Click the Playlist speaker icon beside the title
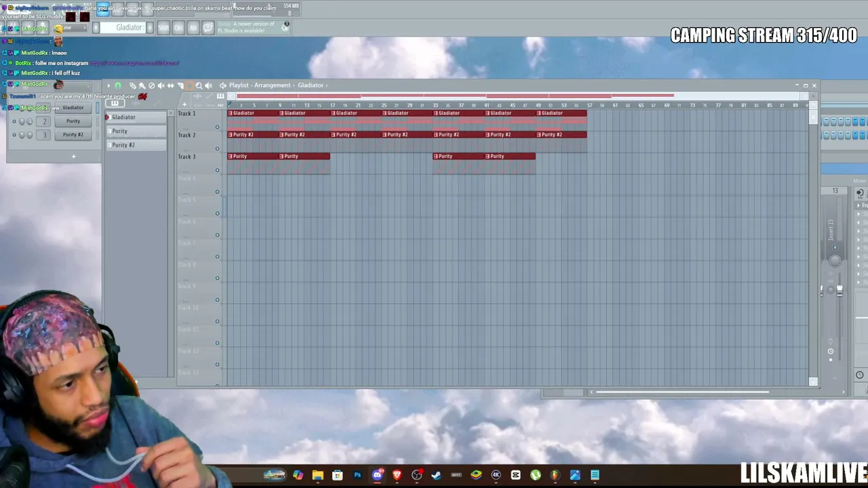This screenshot has width=868, height=488. (x=222, y=85)
